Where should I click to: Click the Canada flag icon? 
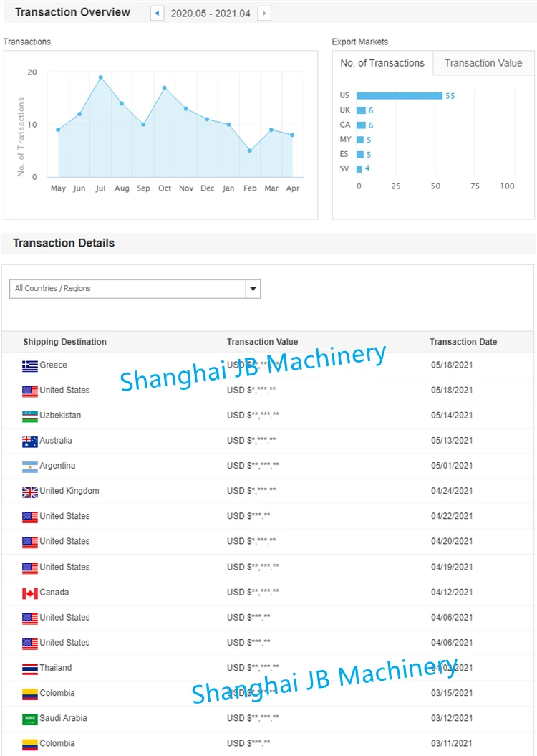[30, 593]
